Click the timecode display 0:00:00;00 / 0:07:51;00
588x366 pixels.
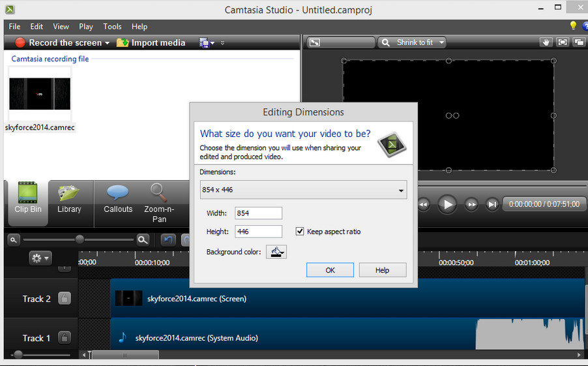tap(544, 204)
